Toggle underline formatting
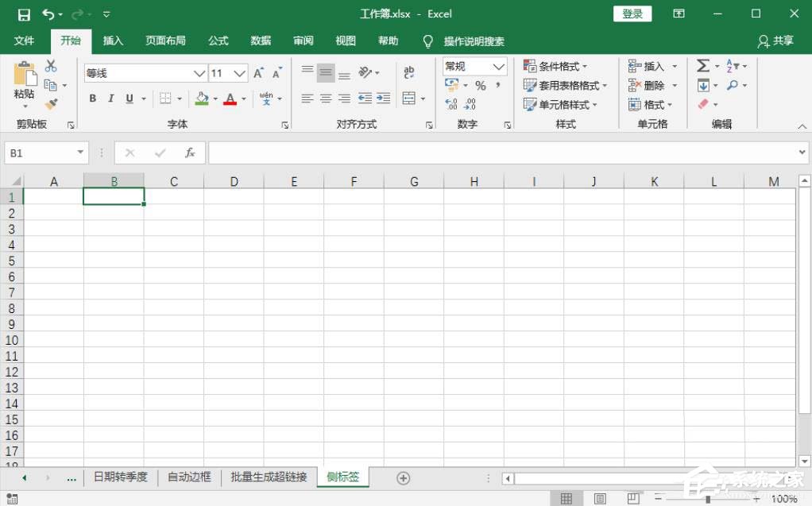This screenshot has height=506, width=812. pyautogui.click(x=129, y=98)
